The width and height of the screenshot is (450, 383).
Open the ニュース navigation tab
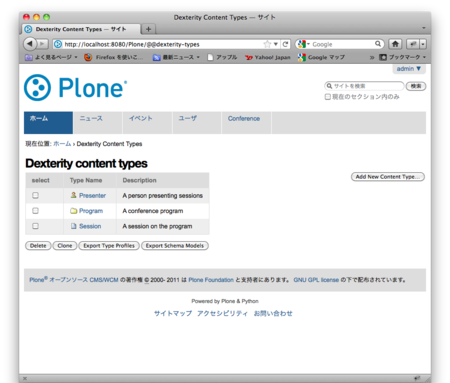[x=98, y=123]
